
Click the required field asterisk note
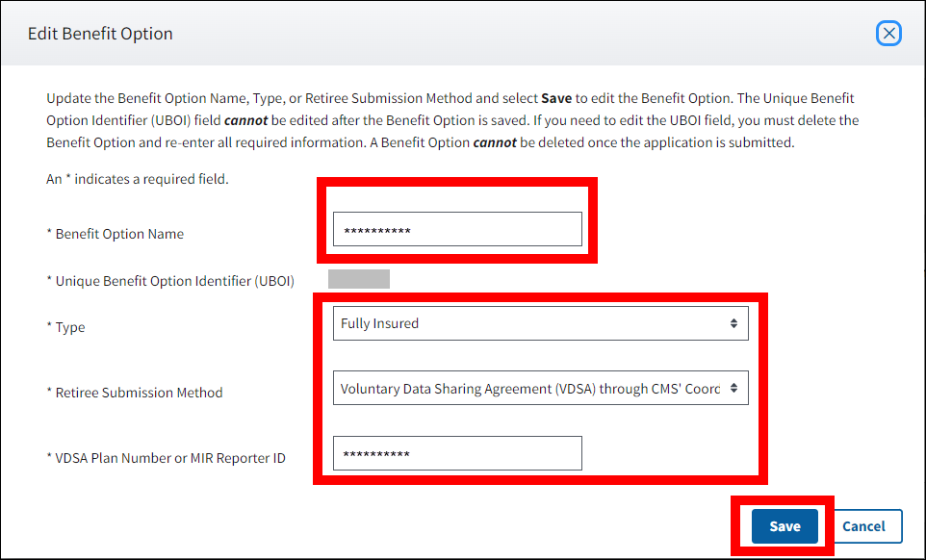click(x=138, y=179)
